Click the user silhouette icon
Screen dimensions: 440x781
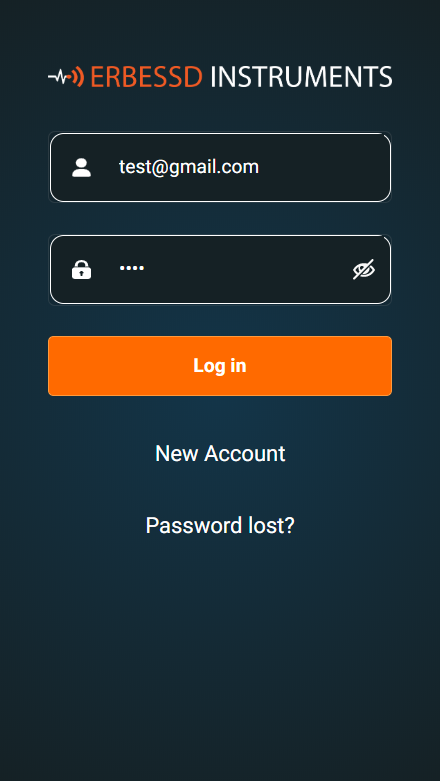click(x=81, y=167)
